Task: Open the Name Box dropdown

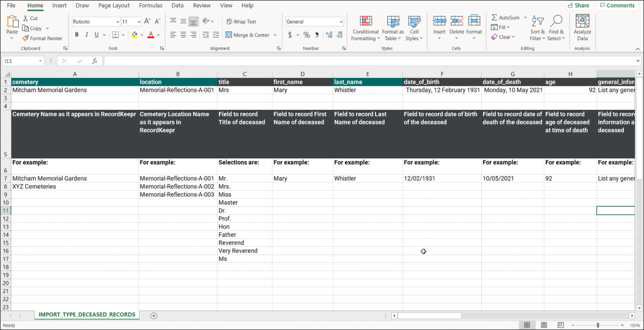Action: tap(40, 61)
